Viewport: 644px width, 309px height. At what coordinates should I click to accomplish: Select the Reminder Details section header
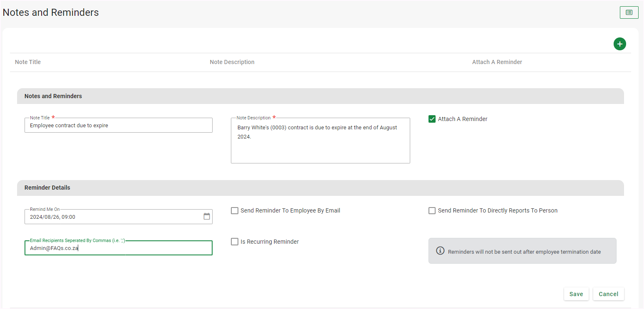coord(47,188)
